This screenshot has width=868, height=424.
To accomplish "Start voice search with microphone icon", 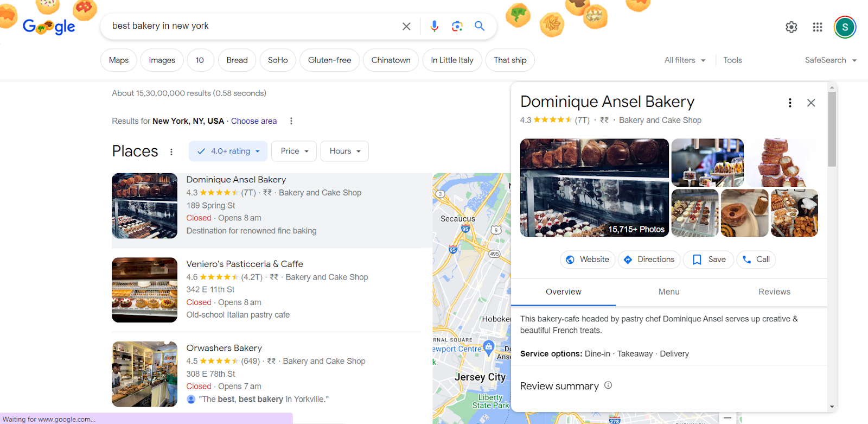I will click(x=434, y=26).
